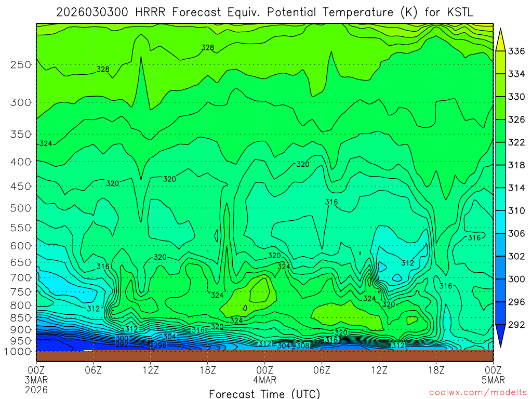Image resolution: width=532 pixels, height=399 pixels.
Task: Select the 850 pressure level label
Action: (21, 317)
